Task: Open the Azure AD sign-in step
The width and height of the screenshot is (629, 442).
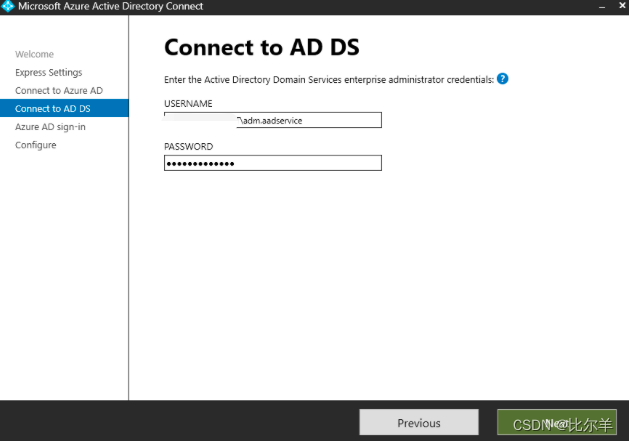Action: click(50, 127)
